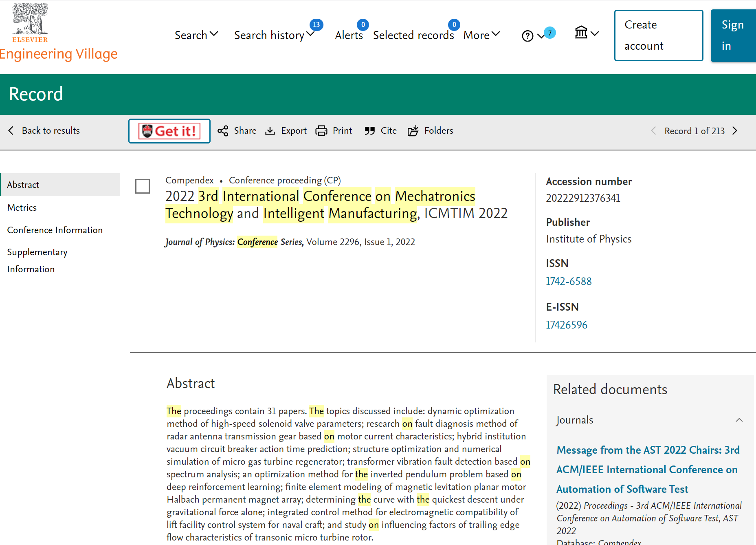Click the Folders icon
This screenshot has width=756, height=545.
pos(413,131)
